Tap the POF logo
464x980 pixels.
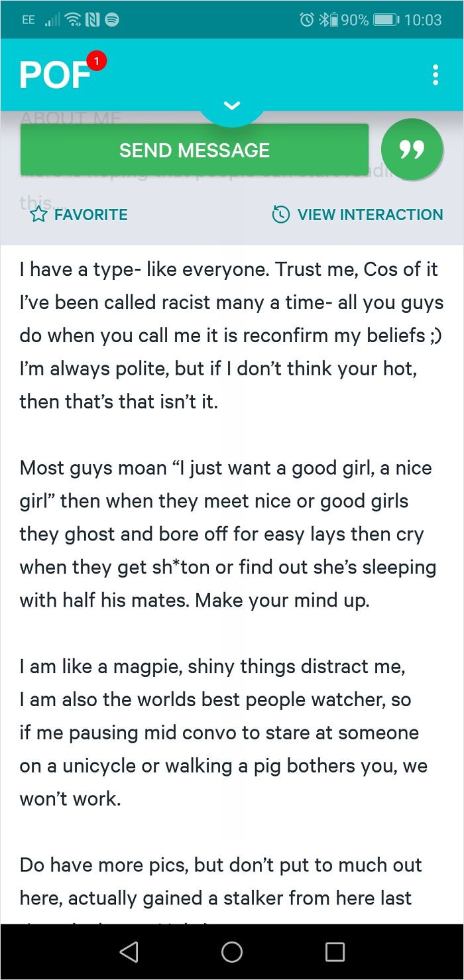tap(56, 75)
